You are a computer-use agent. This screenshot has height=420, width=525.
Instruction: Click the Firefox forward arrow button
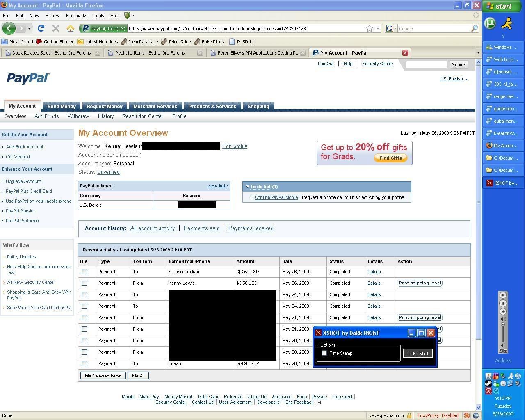tap(21, 28)
